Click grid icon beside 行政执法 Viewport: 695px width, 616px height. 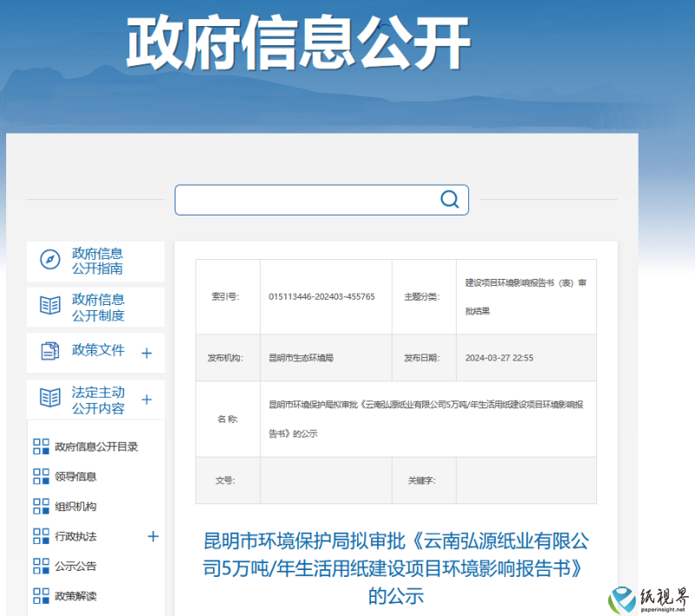click(x=41, y=536)
